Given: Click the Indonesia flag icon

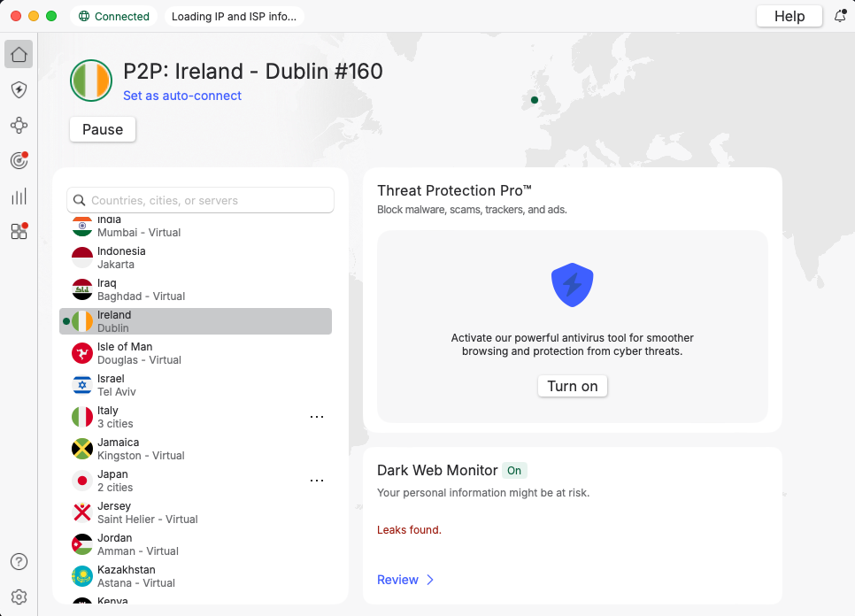Looking at the screenshot, I should point(82,258).
